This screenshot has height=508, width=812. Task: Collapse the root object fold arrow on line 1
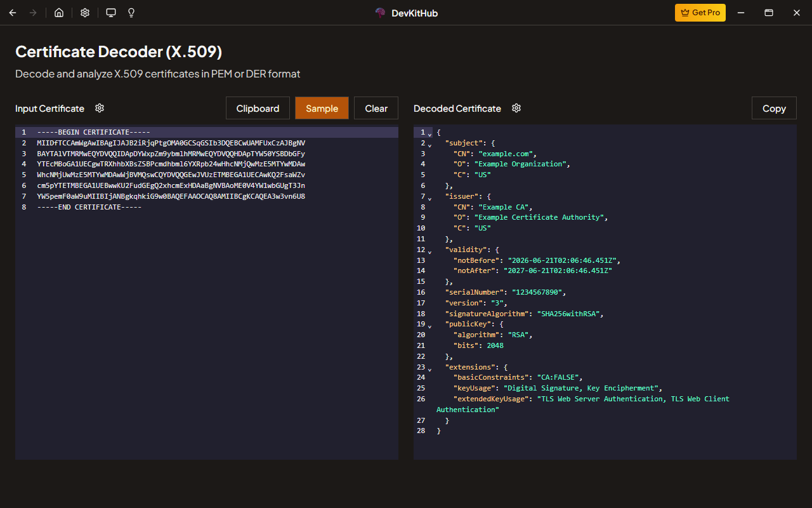tap(430, 133)
